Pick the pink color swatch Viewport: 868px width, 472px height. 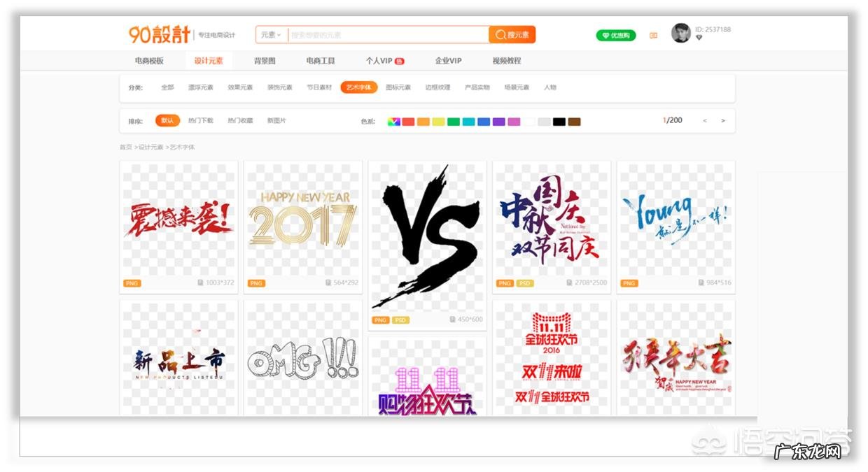(x=514, y=122)
